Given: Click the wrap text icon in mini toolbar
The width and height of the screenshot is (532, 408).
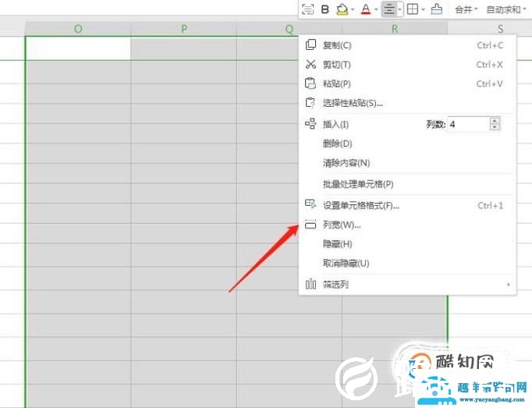Looking at the screenshot, I should [x=307, y=9].
